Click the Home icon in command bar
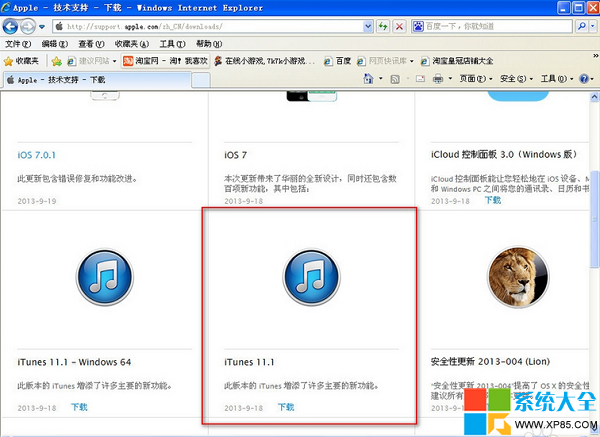The image size is (600, 437). coord(368,79)
